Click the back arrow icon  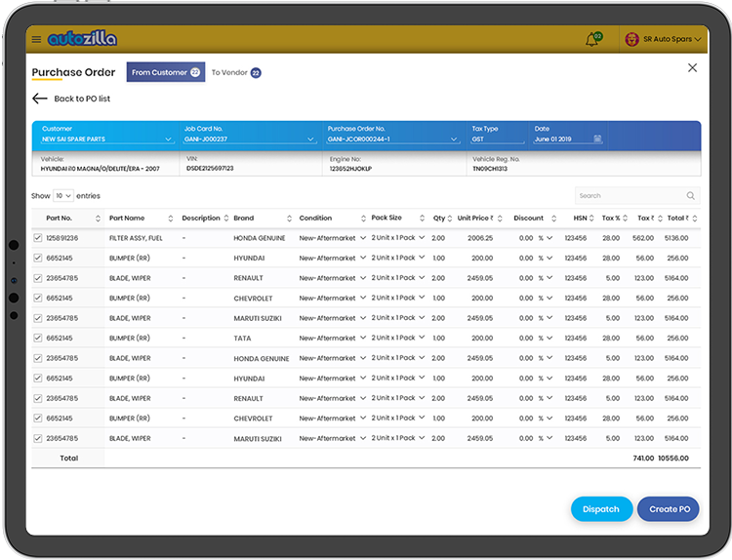click(40, 99)
